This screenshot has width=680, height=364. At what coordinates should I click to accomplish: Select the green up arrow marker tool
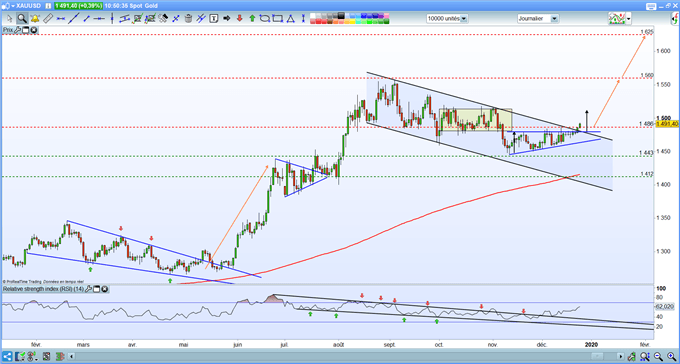(252, 18)
